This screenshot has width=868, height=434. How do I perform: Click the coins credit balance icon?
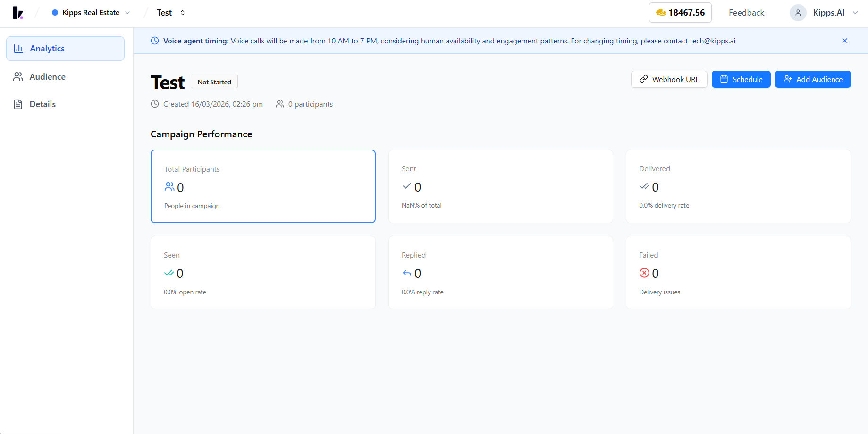coord(661,13)
